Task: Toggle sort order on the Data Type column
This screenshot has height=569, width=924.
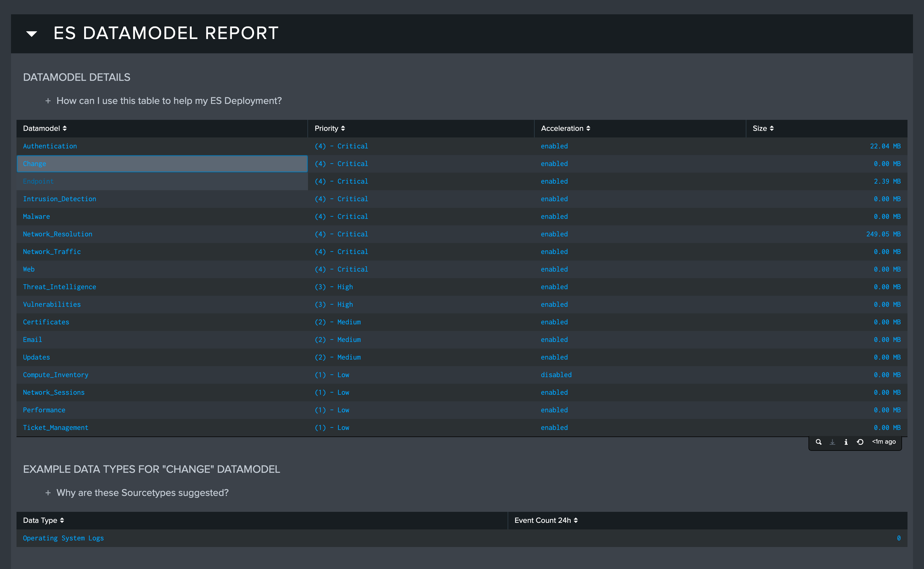Action: [62, 520]
